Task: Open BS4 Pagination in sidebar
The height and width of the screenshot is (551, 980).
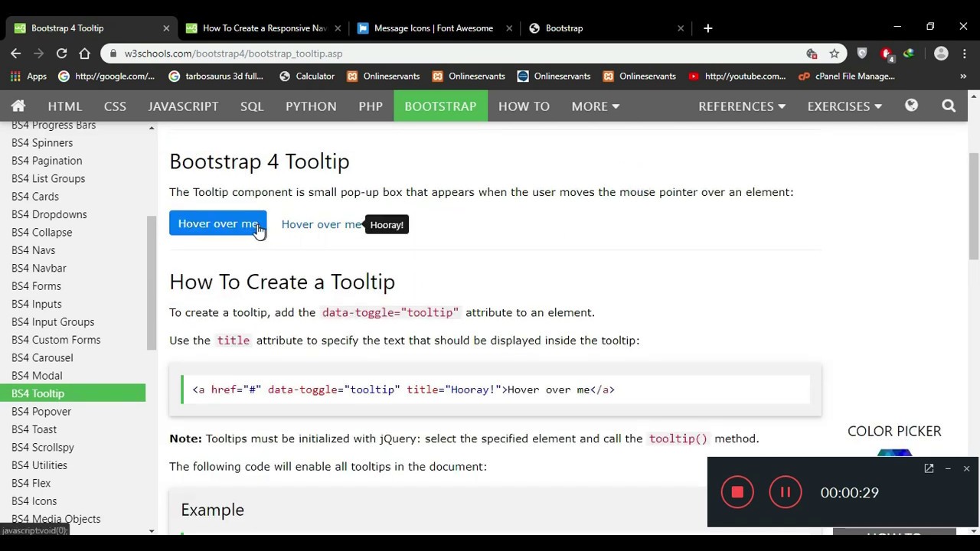Action: click(47, 161)
